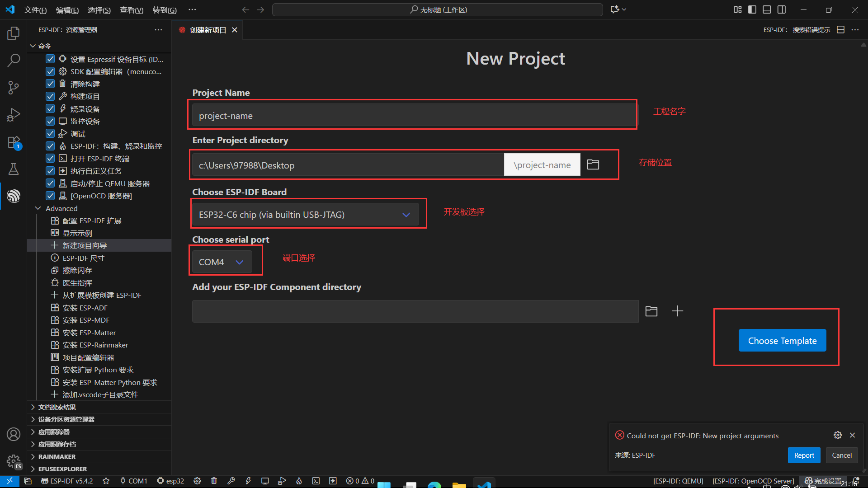Click the Project Name input field
The image size is (868, 488).
414,115
